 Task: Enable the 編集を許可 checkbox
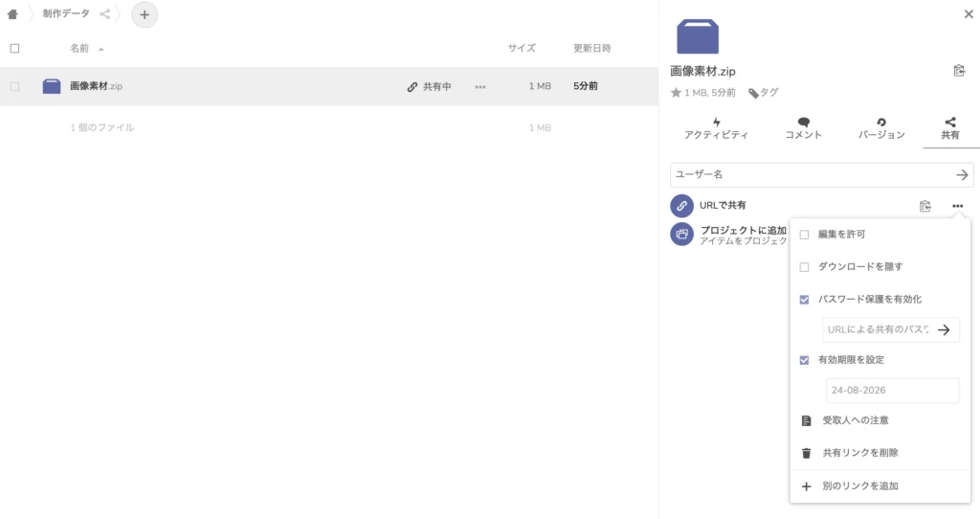(x=804, y=235)
